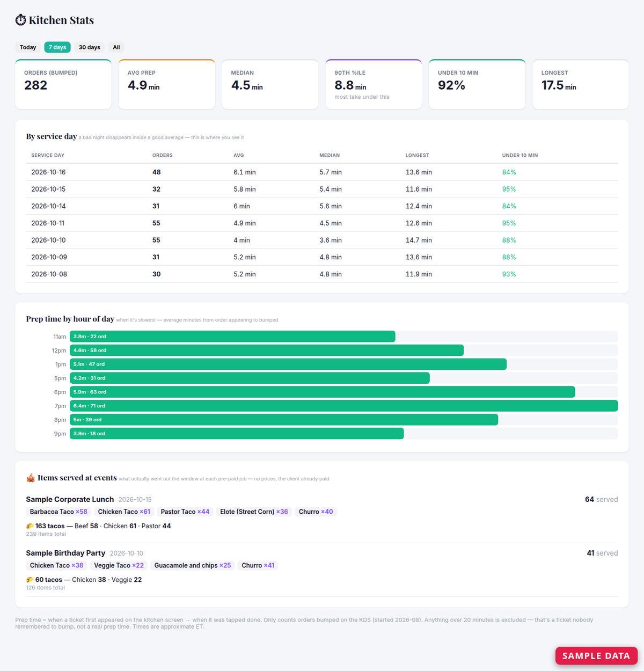Click the 11am prep time bar
The width and height of the screenshot is (644, 671).
tap(232, 337)
